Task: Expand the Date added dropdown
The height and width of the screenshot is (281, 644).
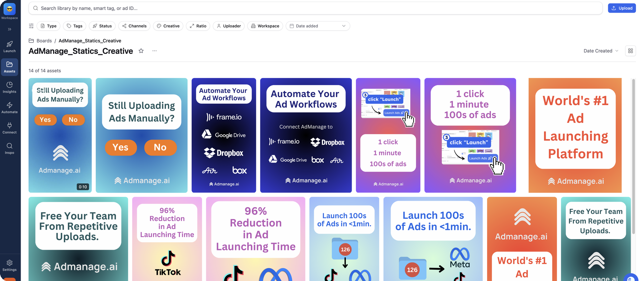Action: (318, 26)
